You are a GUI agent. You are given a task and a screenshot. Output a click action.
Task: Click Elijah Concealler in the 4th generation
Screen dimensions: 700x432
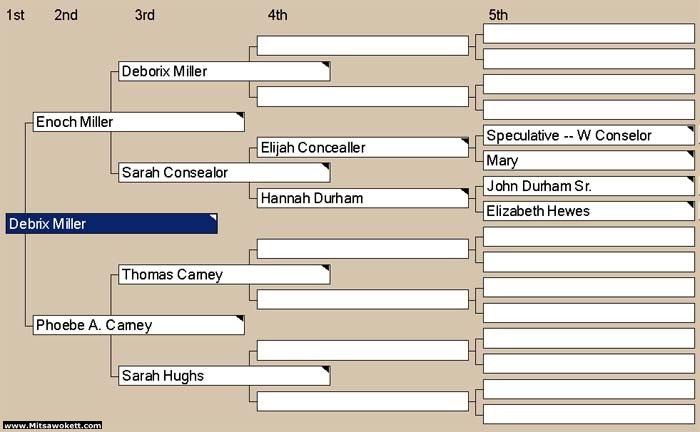pyautogui.click(x=363, y=147)
